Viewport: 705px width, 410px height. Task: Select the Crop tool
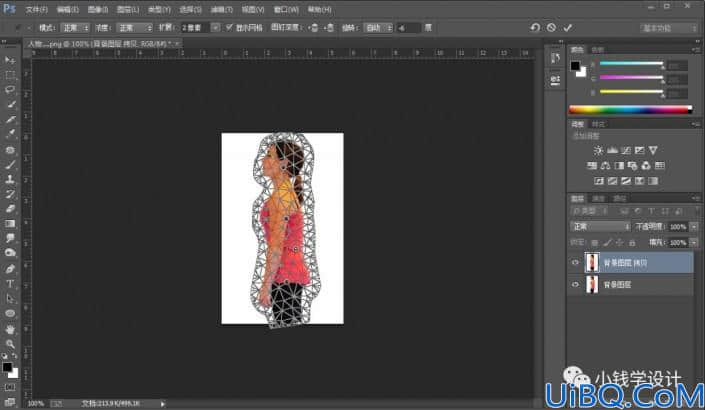click(x=10, y=120)
